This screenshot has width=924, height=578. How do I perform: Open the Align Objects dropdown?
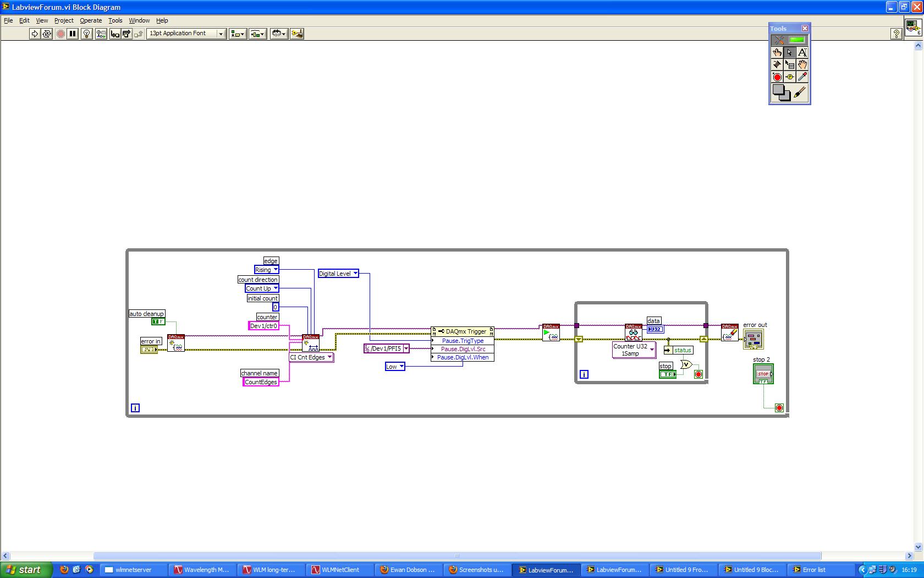coord(238,34)
